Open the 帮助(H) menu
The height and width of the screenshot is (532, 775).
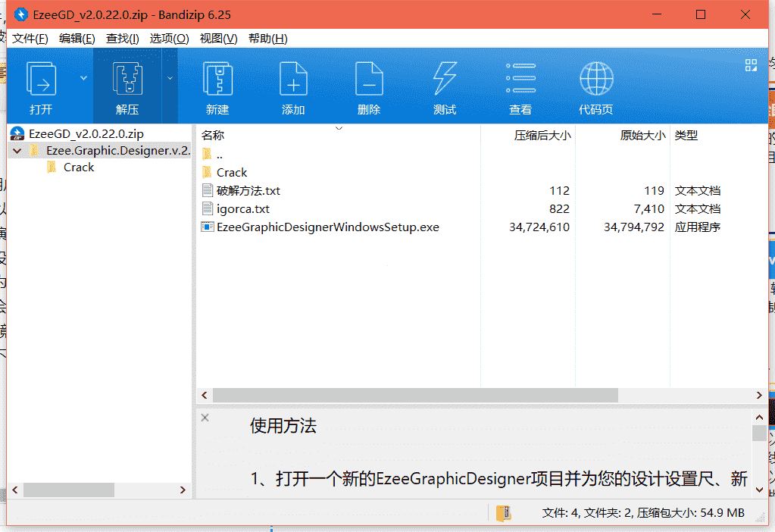pyautogui.click(x=268, y=39)
